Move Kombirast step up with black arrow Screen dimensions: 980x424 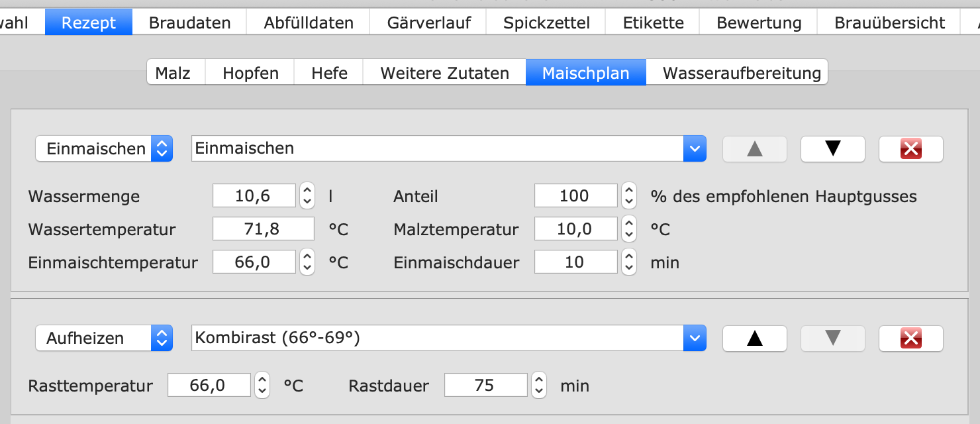pos(754,339)
